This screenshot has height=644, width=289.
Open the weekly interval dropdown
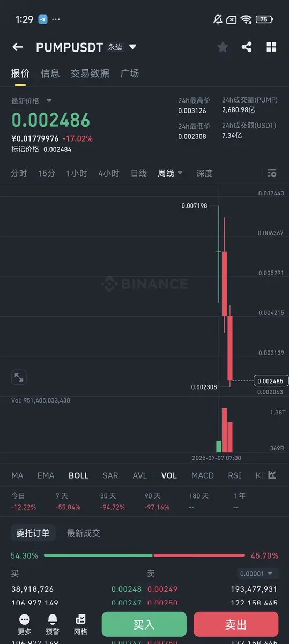[x=170, y=173]
